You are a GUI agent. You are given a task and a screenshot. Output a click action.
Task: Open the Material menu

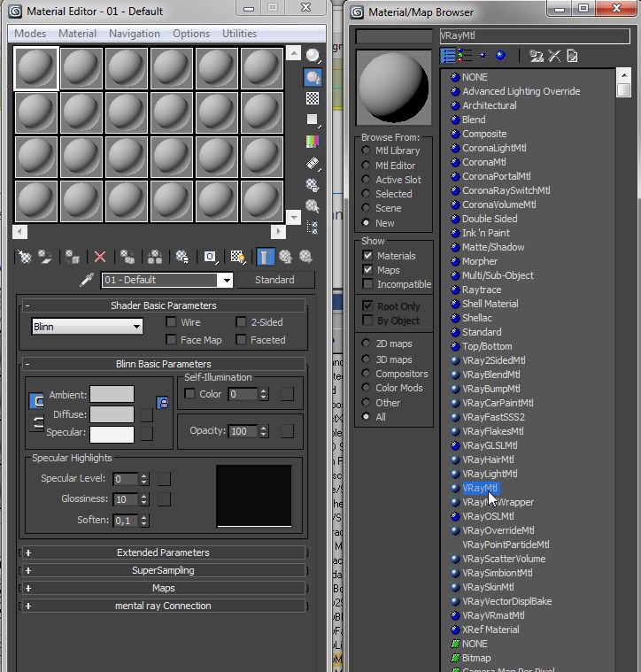tap(78, 34)
